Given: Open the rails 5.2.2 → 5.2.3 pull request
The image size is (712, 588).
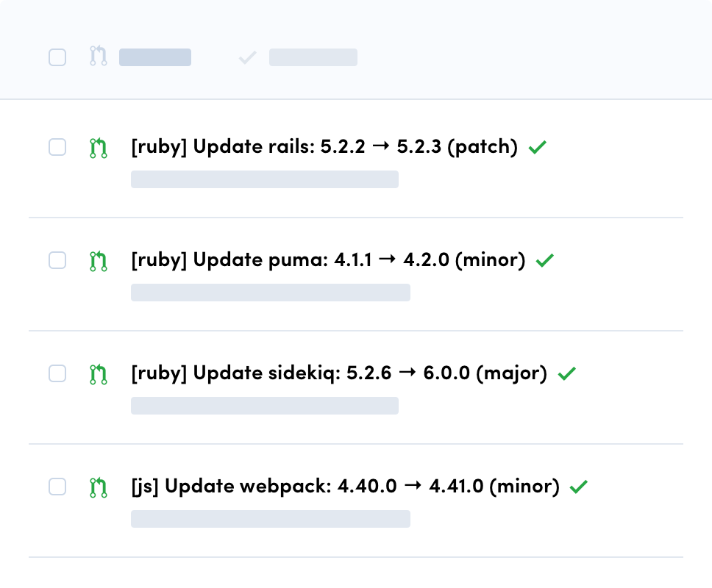Looking at the screenshot, I should click(x=324, y=147).
